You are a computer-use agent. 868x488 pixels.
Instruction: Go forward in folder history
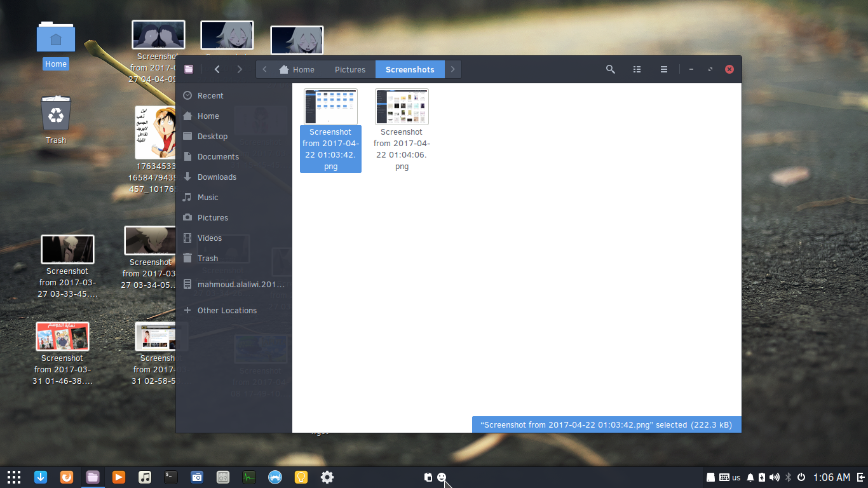click(x=240, y=69)
